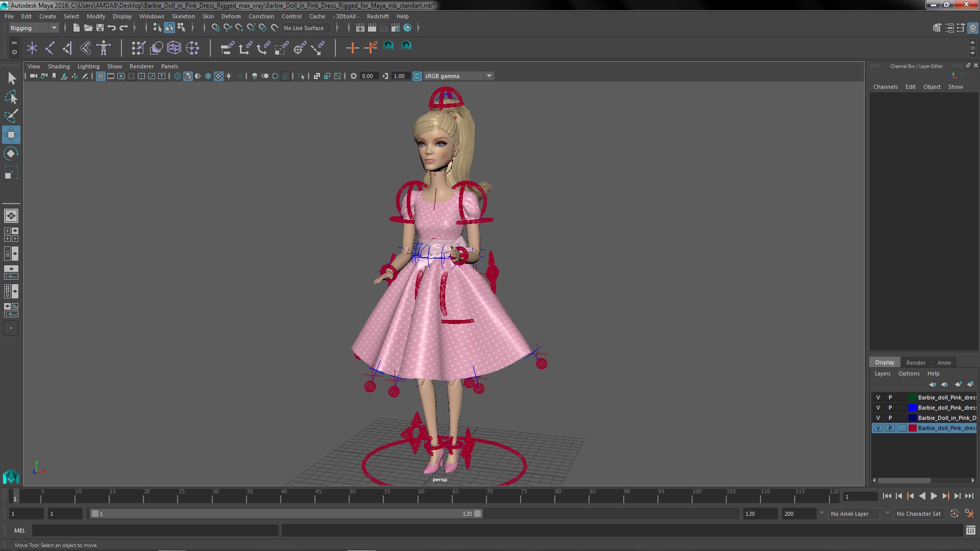The height and width of the screenshot is (551, 980).
Task: Go to start of playback range
Action: (x=887, y=496)
